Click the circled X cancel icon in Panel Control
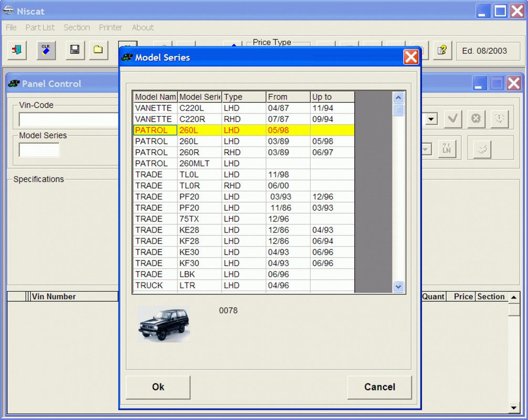 476,119
